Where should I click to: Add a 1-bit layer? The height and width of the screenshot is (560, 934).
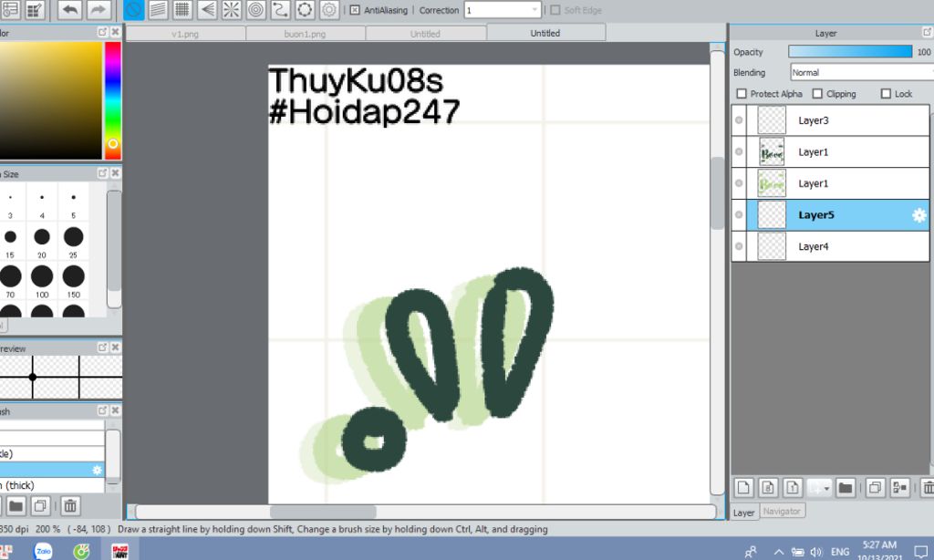[793, 488]
